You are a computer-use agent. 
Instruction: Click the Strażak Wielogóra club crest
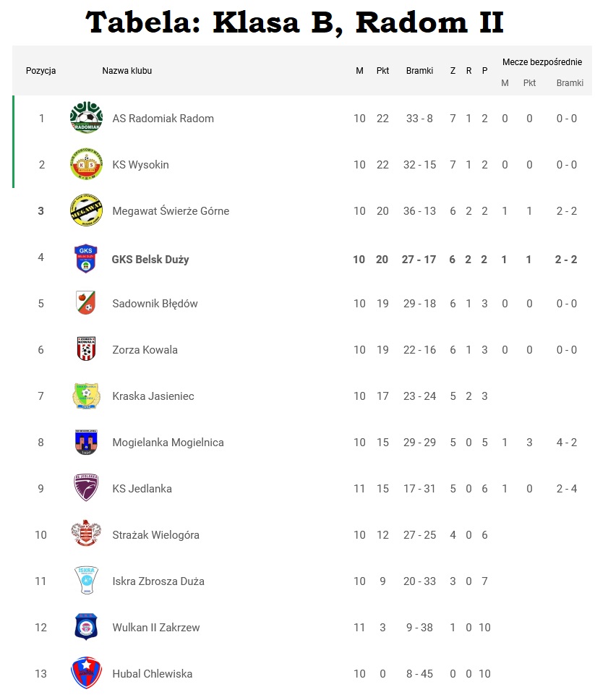point(86,534)
